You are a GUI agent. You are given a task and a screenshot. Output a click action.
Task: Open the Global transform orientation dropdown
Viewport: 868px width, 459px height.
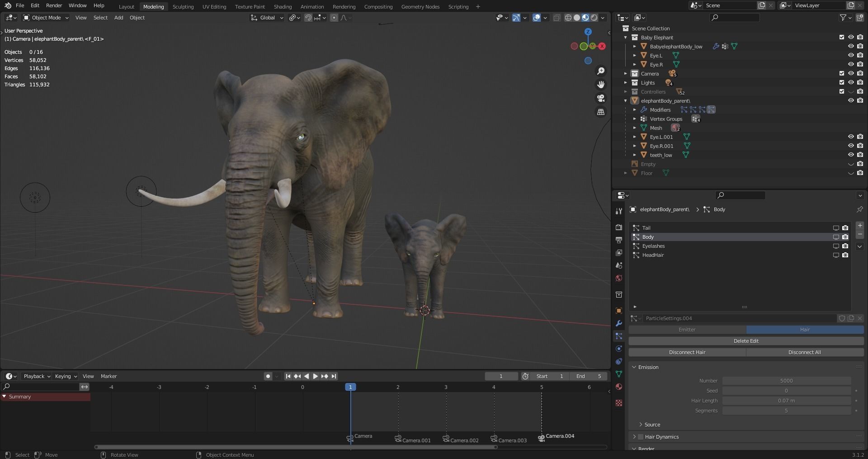[x=267, y=18]
